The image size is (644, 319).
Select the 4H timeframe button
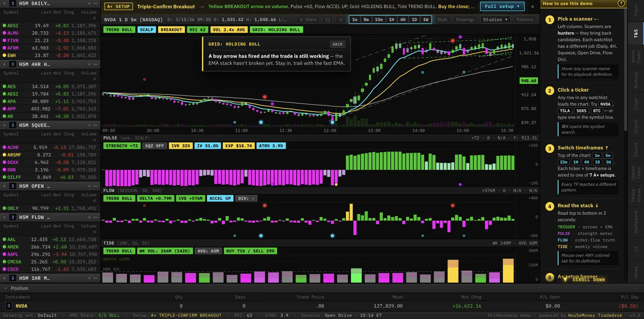coord(402,20)
